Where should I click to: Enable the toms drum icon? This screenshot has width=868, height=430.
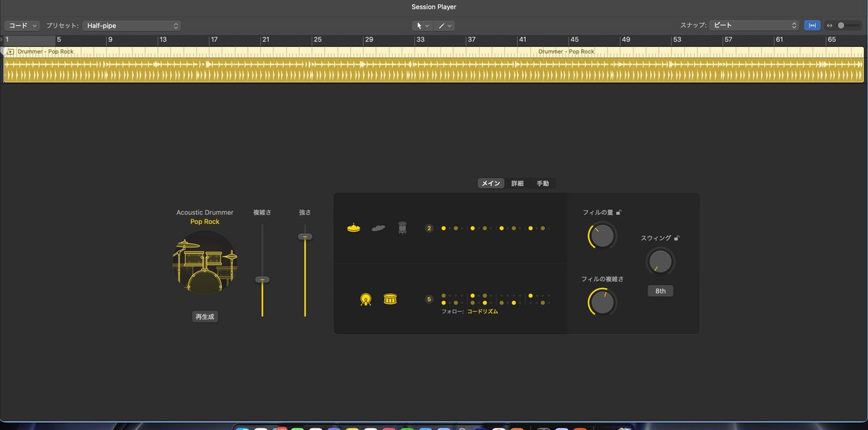tap(402, 228)
